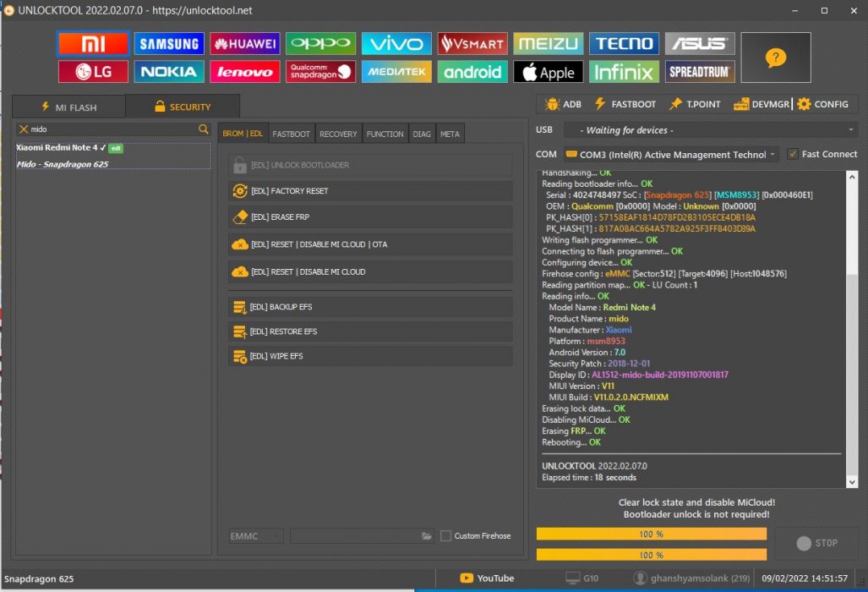The height and width of the screenshot is (592, 868).
Task: Enable the Custom Firehose checkbox
Action: click(x=445, y=536)
